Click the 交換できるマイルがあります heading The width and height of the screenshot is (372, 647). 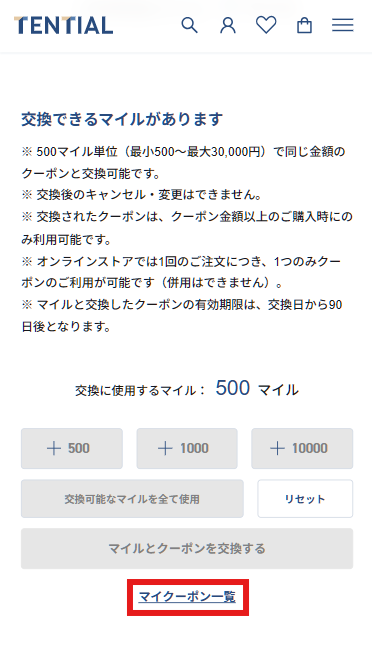pyautogui.click(x=122, y=119)
